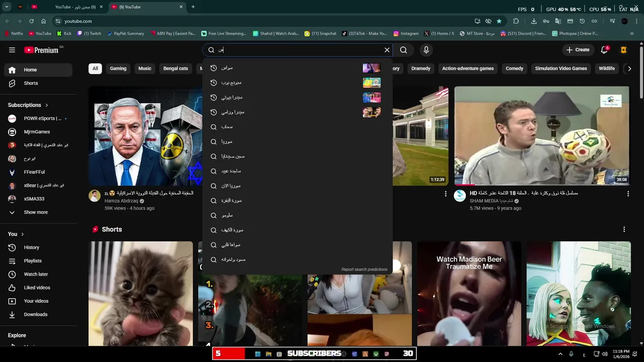Open Chrome home page button
This screenshot has height=362, width=644.
point(44,21)
